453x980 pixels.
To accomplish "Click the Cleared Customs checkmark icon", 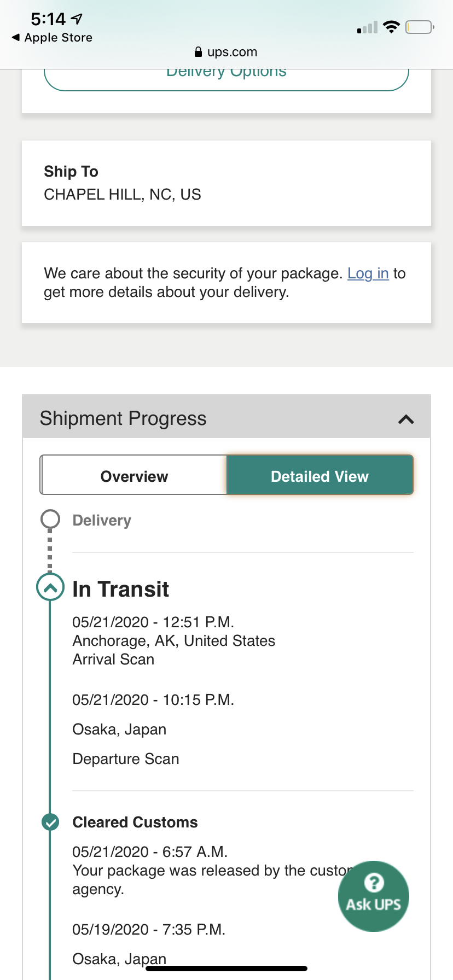I will tap(50, 822).
